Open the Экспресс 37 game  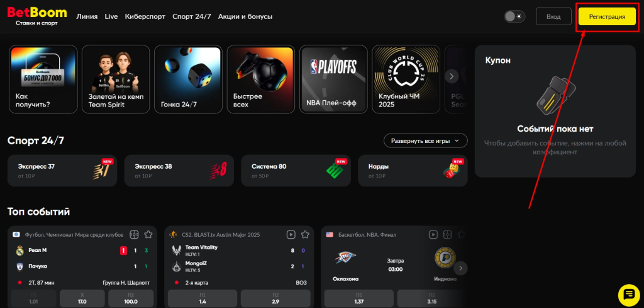(62, 171)
